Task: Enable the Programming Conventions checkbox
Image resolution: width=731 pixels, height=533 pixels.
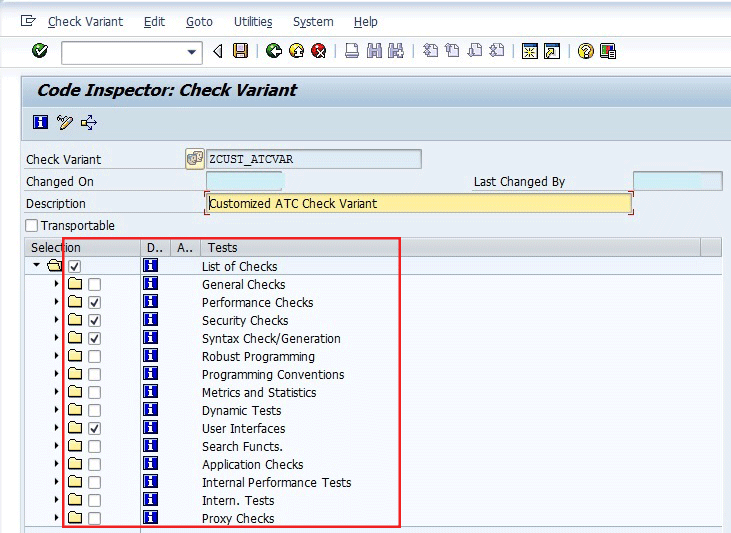Action: 95,374
